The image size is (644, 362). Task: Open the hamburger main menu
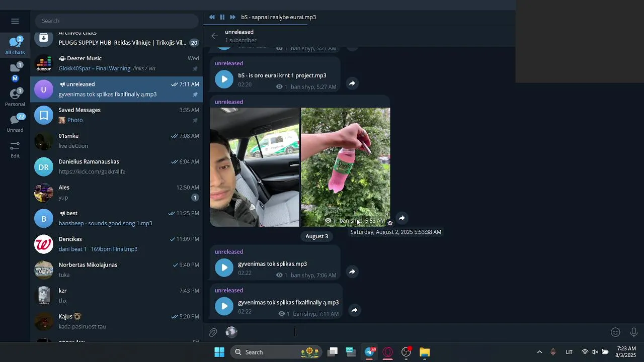(x=15, y=21)
